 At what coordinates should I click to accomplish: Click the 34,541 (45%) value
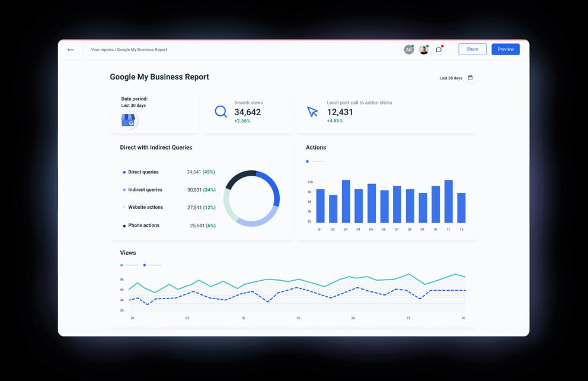[201, 172]
